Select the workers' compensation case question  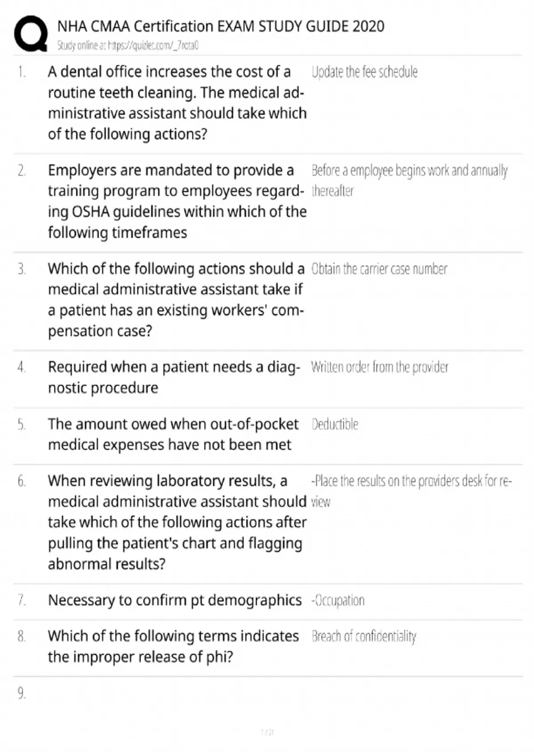176,300
